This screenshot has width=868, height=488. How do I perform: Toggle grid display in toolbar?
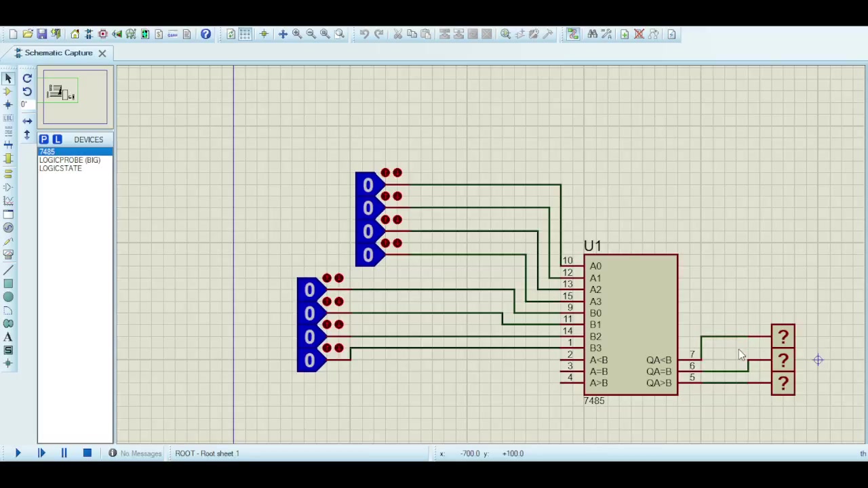pyautogui.click(x=245, y=34)
